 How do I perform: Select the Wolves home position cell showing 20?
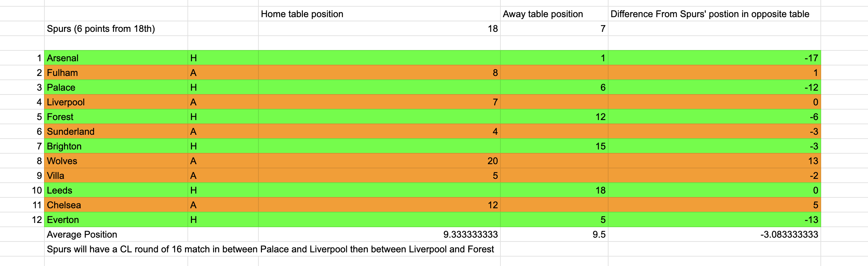click(379, 161)
